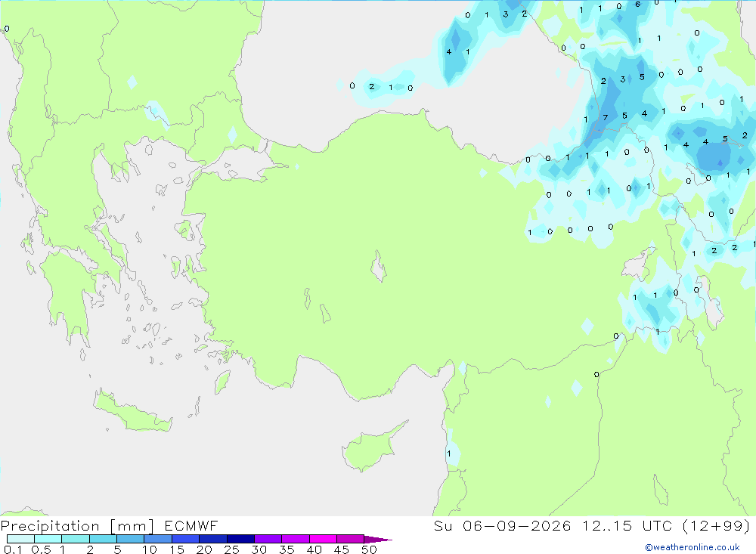Click the weatheronline.co.uk copyright link

(692, 547)
